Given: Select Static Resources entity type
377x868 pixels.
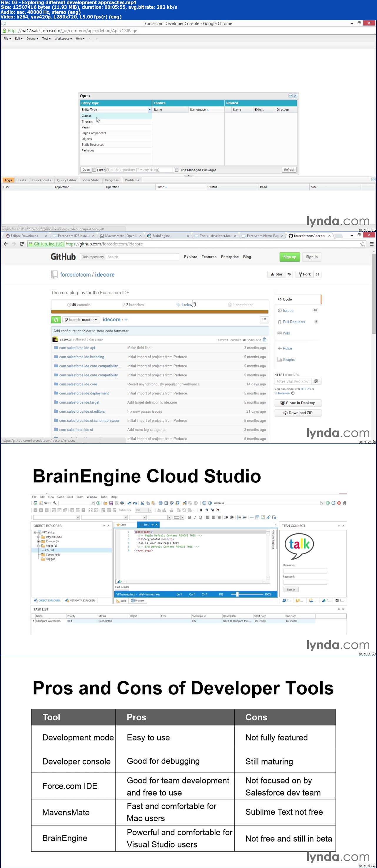Looking at the screenshot, I should point(116,145).
